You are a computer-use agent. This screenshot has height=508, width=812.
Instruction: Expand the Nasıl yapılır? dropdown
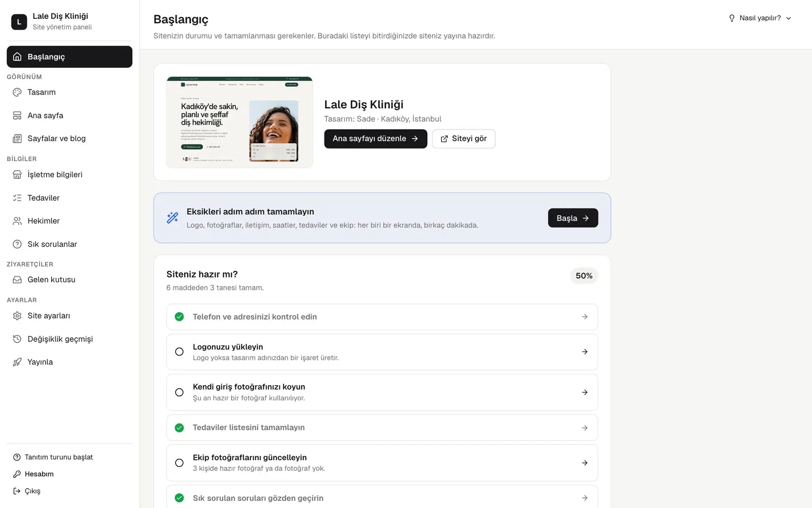pyautogui.click(x=760, y=18)
